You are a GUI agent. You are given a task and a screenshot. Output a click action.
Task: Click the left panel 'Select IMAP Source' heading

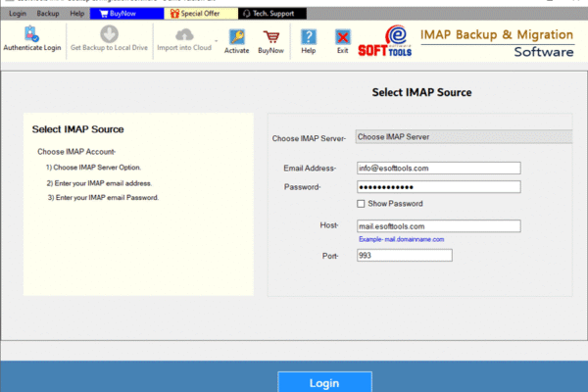[x=77, y=129]
